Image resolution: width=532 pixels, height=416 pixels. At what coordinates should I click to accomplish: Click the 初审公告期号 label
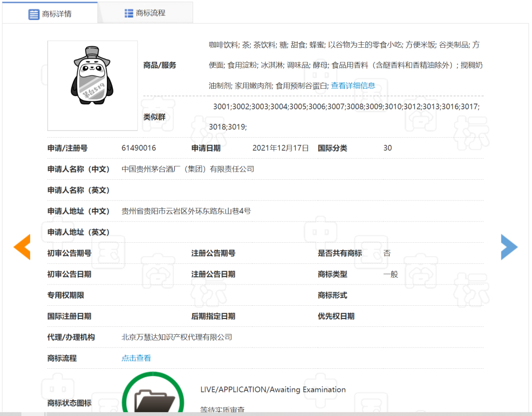point(69,253)
